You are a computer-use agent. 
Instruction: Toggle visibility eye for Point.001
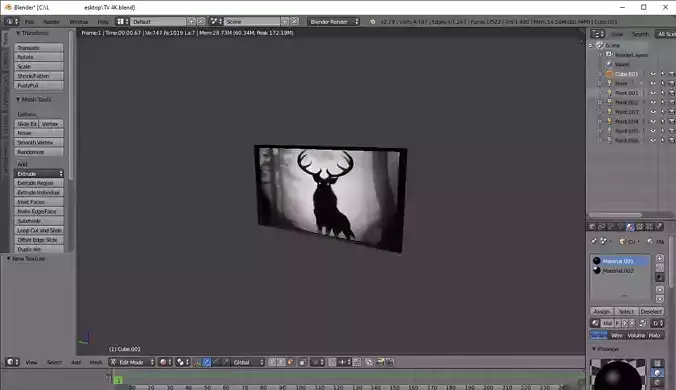653,93
